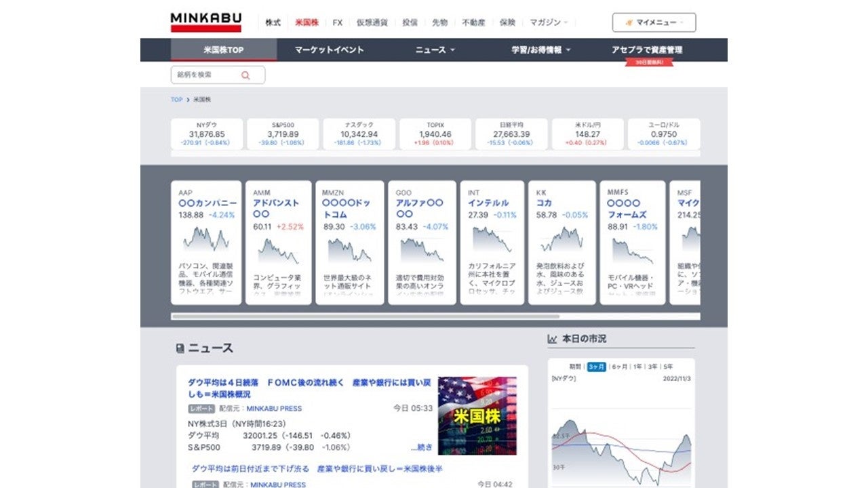868x488 pixels.
Task: Open アセプラで資産管理 tab
Action: click(647, 49)
